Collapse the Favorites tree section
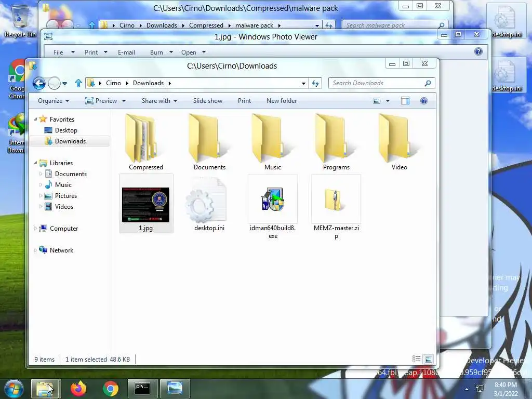Screen dimensions: 532x399 point(36,119)
